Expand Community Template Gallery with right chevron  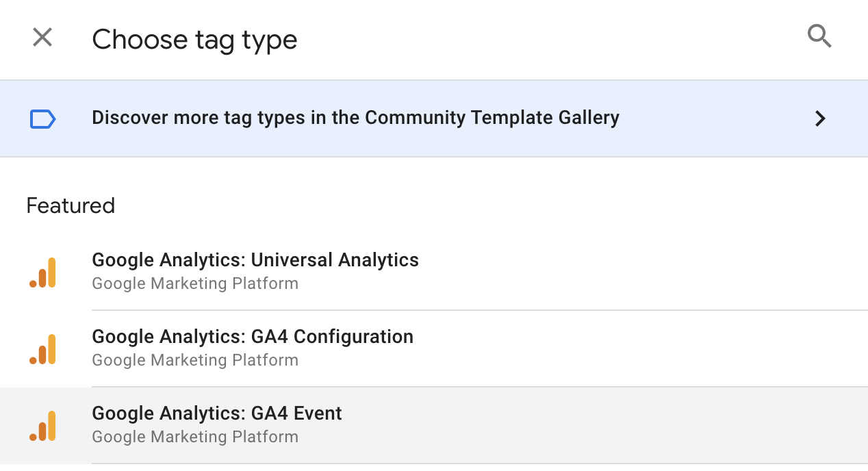(x=820, y=119)
